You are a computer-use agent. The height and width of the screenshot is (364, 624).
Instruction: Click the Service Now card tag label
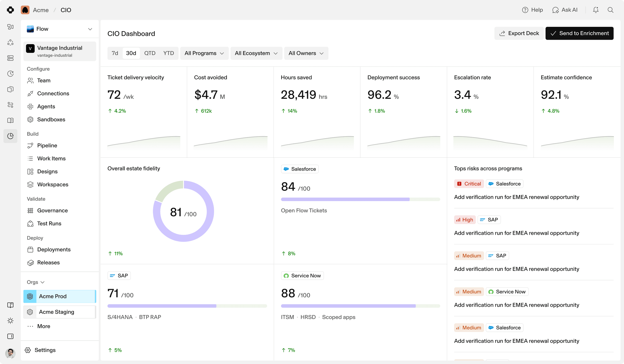click(302, 275)
